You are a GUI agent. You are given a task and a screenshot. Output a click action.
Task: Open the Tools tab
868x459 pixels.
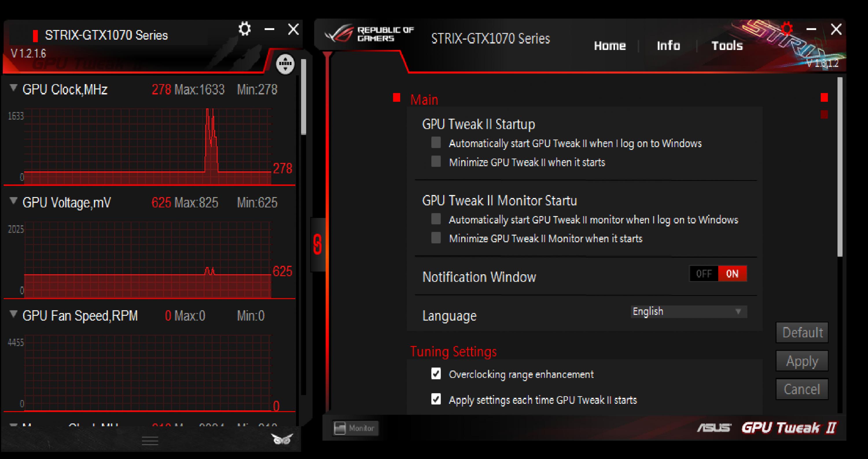pyautogui.click(x=727, y=46)
